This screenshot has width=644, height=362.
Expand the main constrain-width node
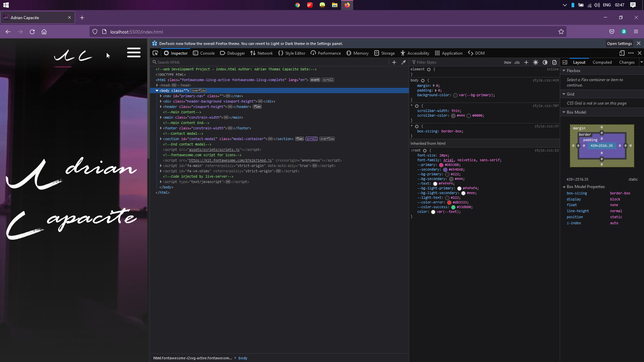161,118
